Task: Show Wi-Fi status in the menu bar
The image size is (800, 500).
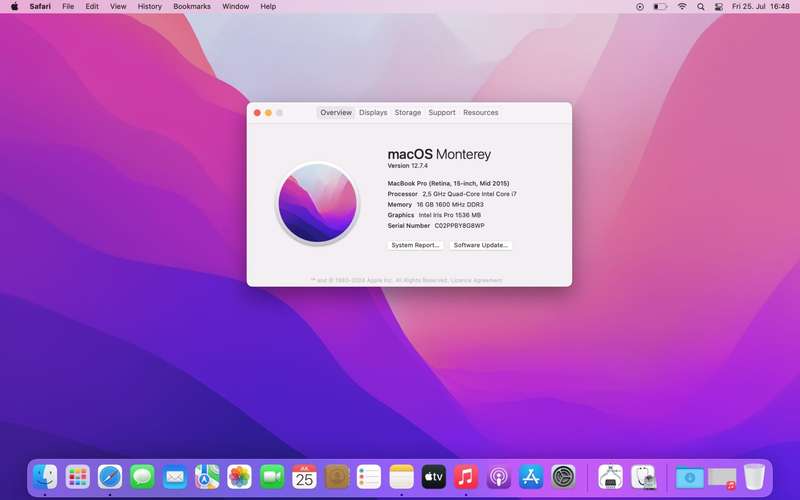Action: (682, 7)
